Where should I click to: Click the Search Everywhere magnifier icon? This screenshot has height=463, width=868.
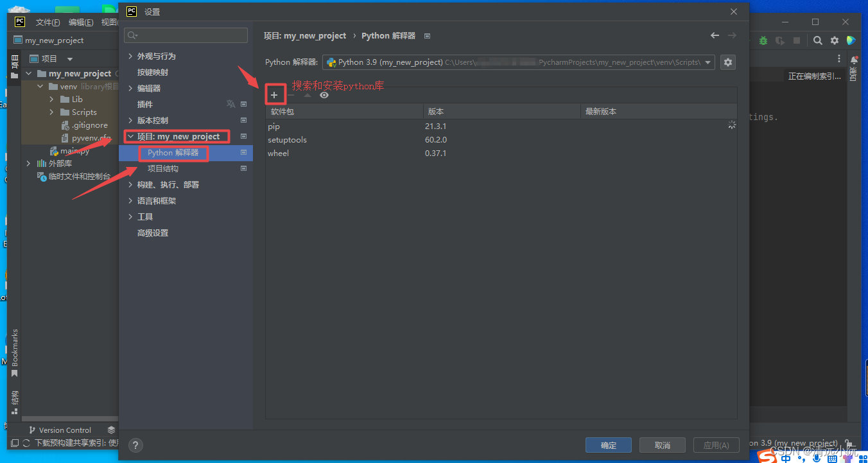(x=817, y=40)
